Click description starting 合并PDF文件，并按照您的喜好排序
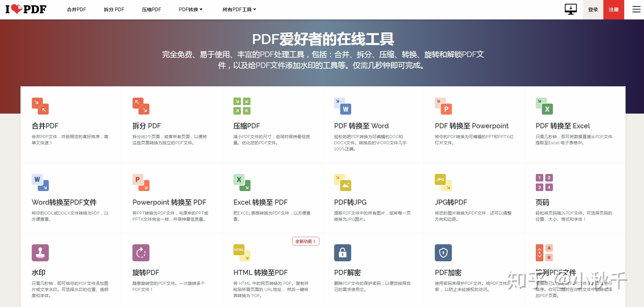The image size is (644, 307). pyautogui.click(x=70, y=140)
